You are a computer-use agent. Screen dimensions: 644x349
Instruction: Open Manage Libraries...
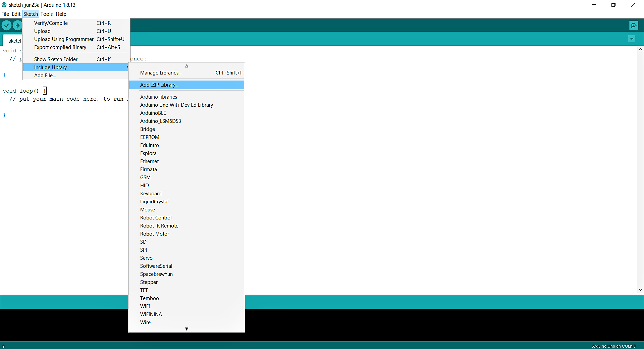(x=186, y=73)
